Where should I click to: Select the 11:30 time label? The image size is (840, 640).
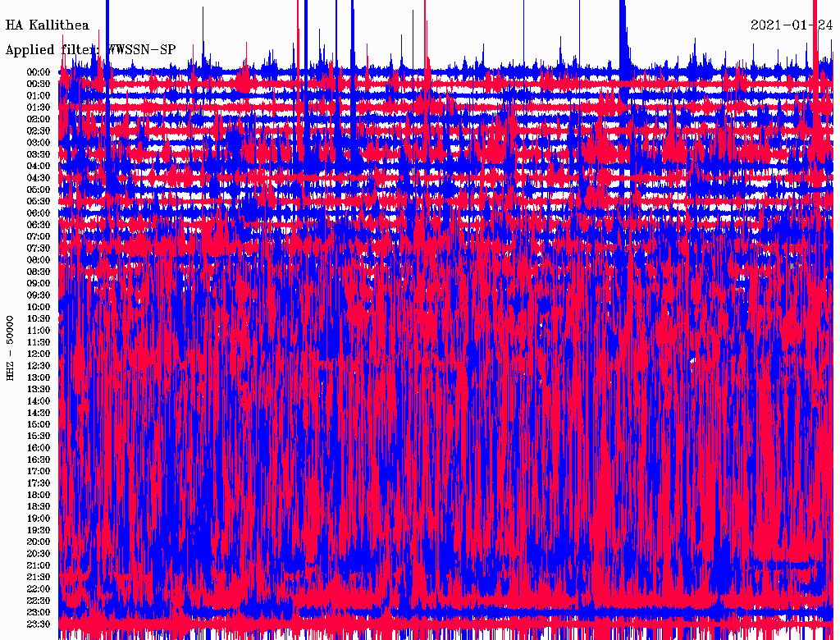coord(39,342)
